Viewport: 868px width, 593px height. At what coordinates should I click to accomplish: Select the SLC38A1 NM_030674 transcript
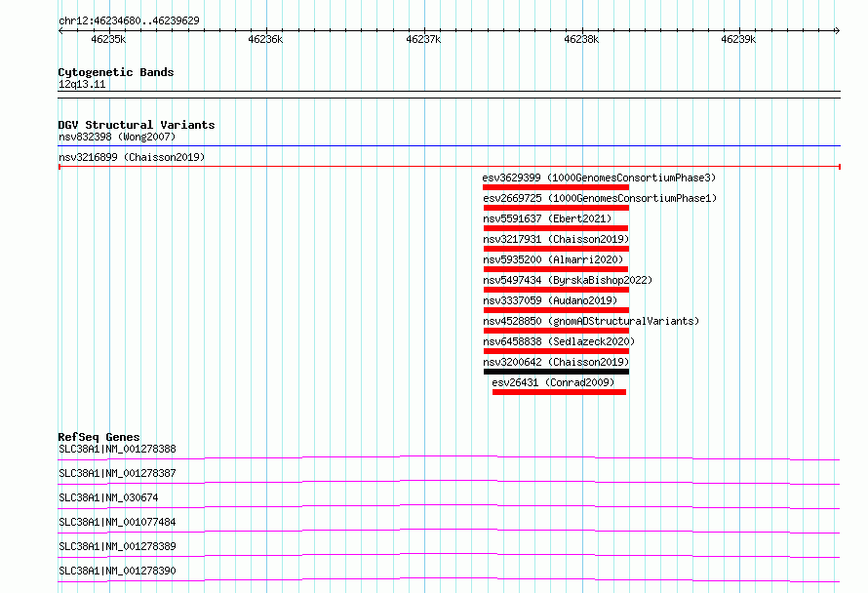pos(449,506)
